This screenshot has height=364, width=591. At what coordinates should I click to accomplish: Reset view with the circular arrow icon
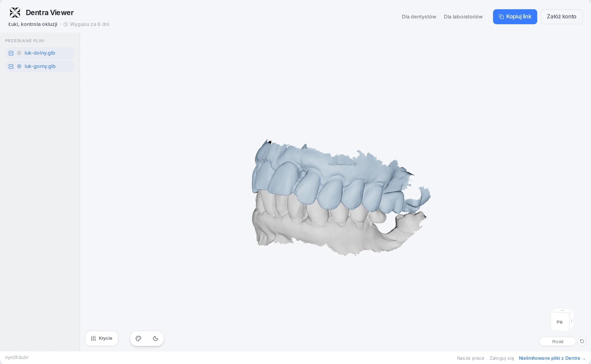coord(582,341)
